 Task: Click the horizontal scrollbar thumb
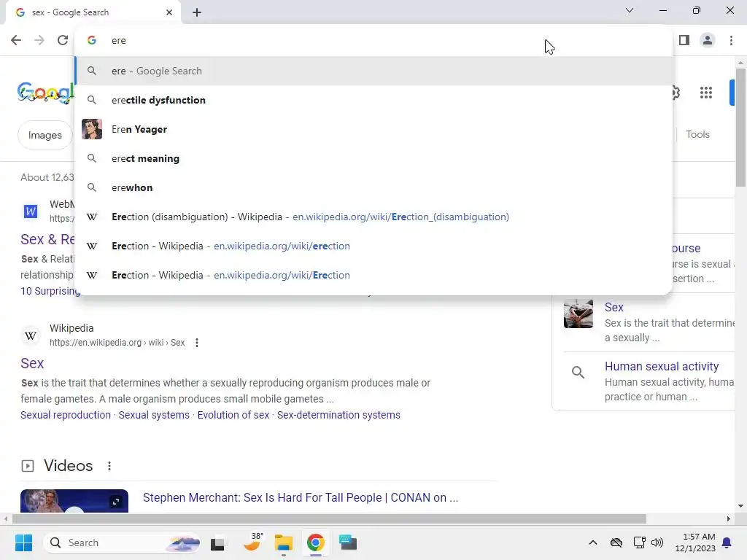tap(329, 518)
